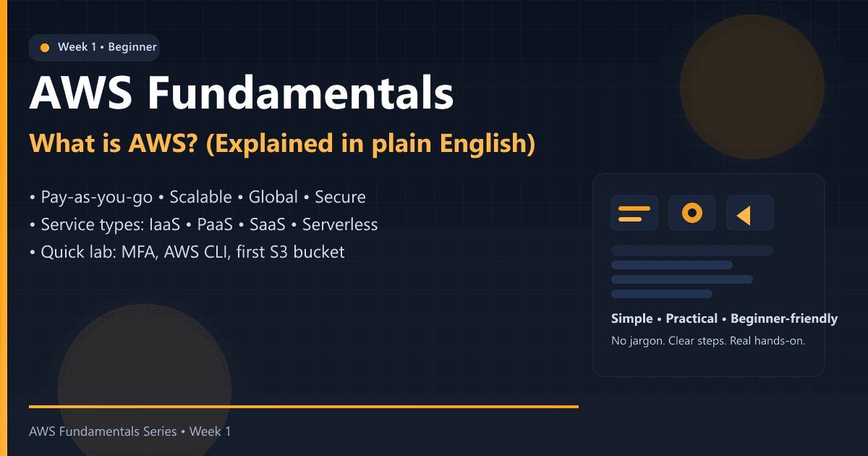Click the left-pointing triangle icon tile
The height and width of the screenshot is (456, 868).
pos(749,214)
